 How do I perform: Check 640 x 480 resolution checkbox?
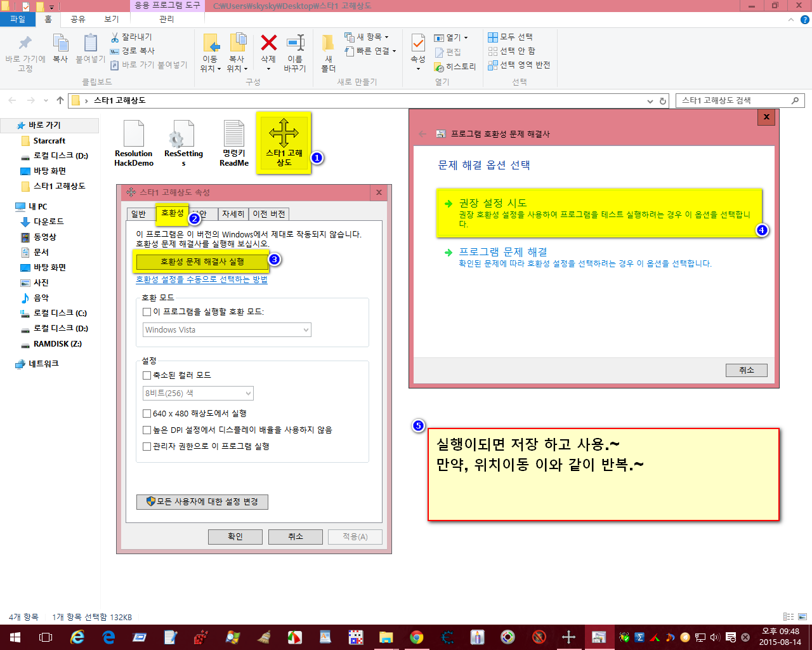tap(147, 413)
